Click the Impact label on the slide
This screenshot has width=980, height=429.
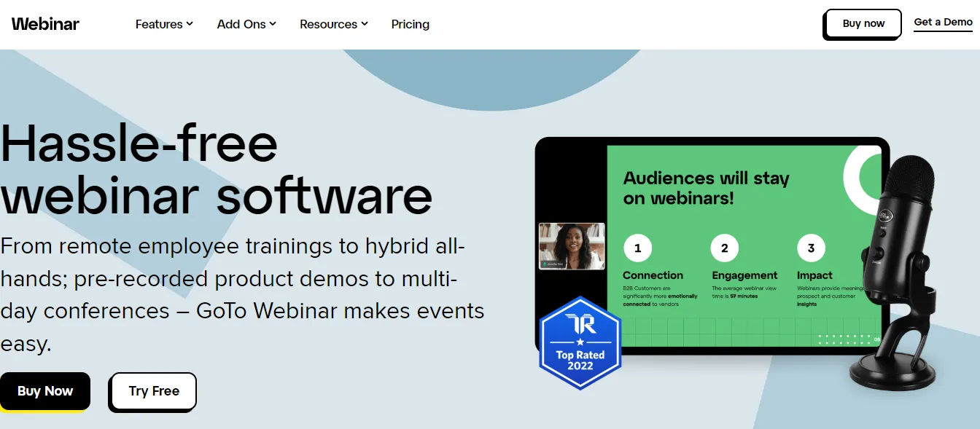[x=814, y=275]
